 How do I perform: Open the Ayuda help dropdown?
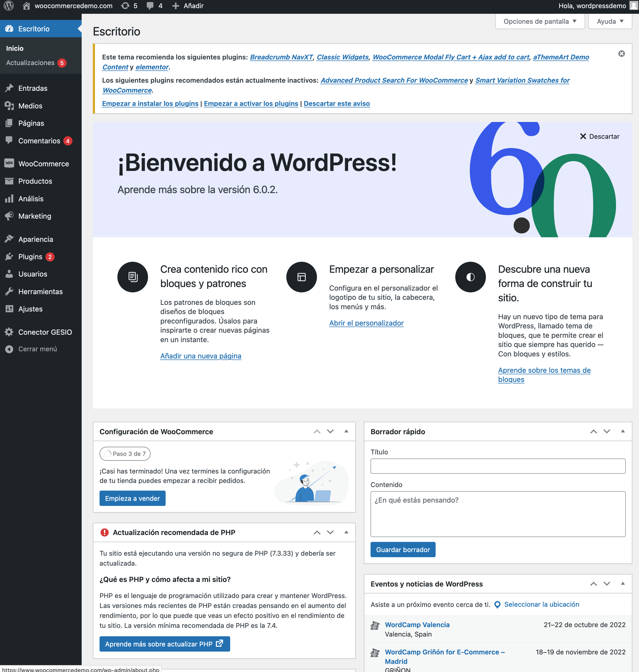(610, 21)
